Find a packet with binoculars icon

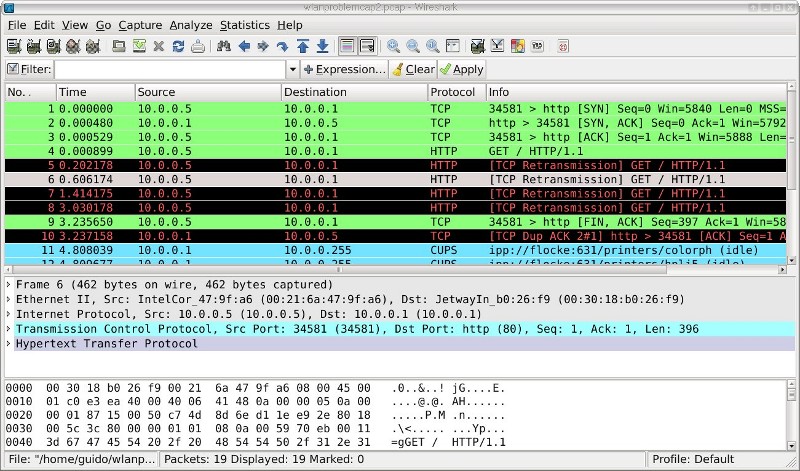pyautogui.click(x=223, y=46)
